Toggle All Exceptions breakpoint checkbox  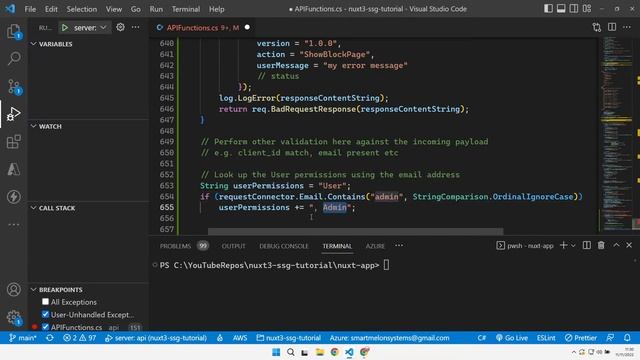point(45,302)
